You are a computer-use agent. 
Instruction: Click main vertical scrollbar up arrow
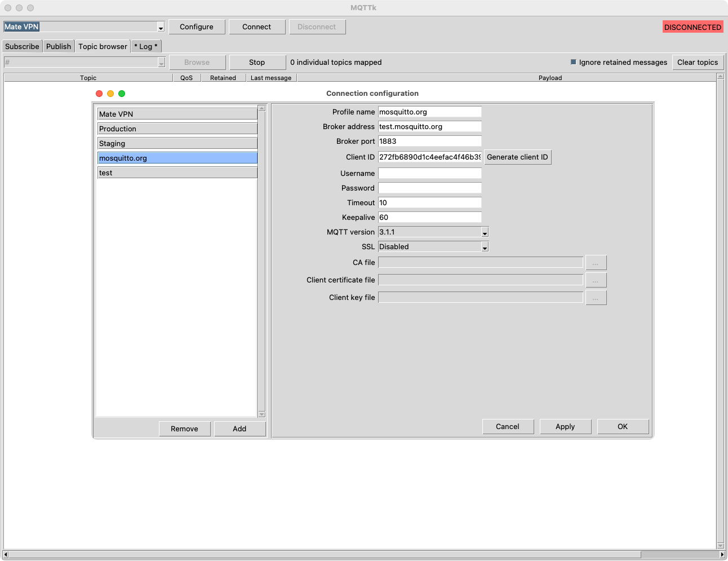(x=720, y=77)
